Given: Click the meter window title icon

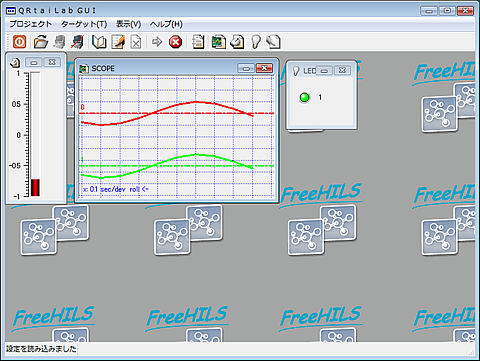Looking at the screenshot, I should click(15, 62).
